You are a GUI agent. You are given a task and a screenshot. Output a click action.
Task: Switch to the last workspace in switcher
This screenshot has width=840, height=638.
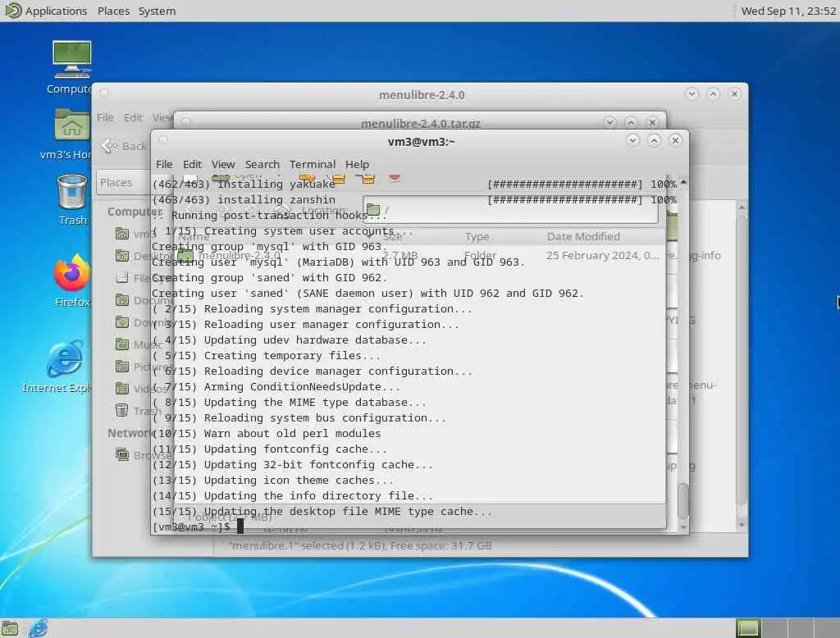(x=827, y=628)
